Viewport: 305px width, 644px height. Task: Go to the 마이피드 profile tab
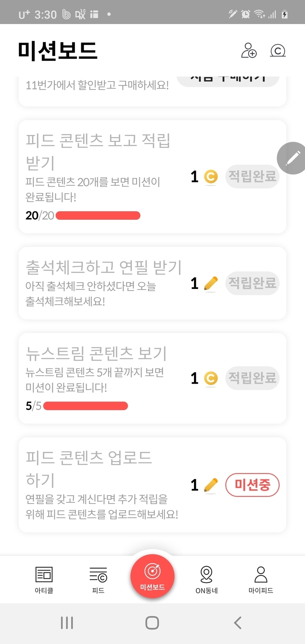[x=261, y=580]
